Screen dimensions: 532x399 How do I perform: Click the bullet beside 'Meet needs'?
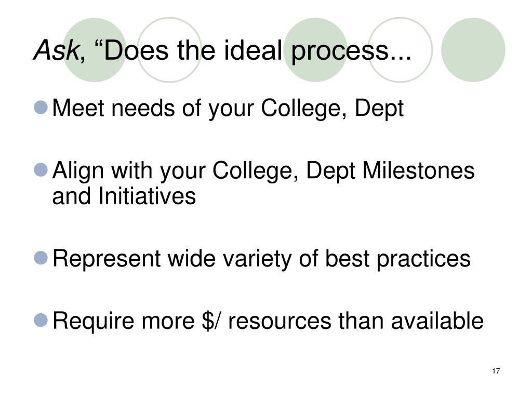(x=41, y=107)
